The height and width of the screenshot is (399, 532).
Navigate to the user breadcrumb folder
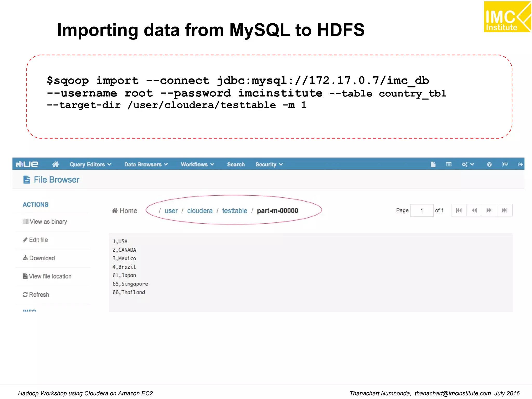(171, 211)
